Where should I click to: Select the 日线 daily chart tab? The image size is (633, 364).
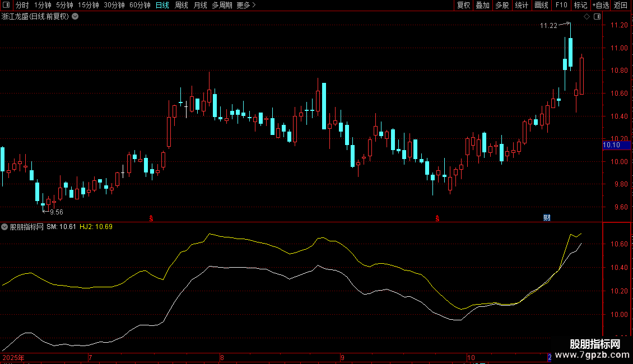(162, 5)
